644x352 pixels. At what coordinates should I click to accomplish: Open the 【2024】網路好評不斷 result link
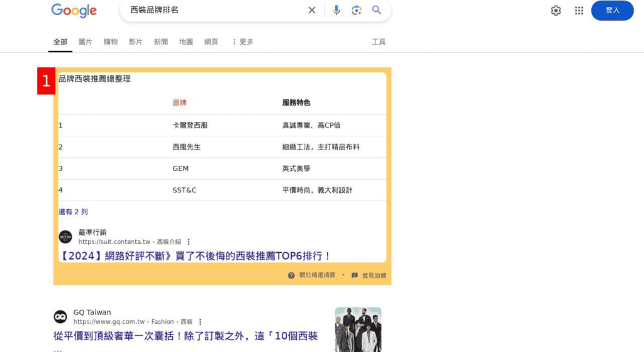[195, 256]
